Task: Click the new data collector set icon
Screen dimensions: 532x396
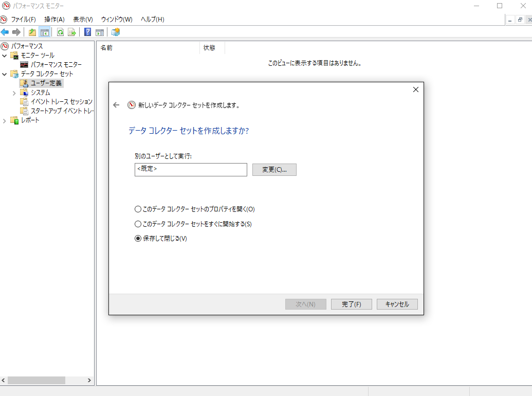Action: point(116,32)
